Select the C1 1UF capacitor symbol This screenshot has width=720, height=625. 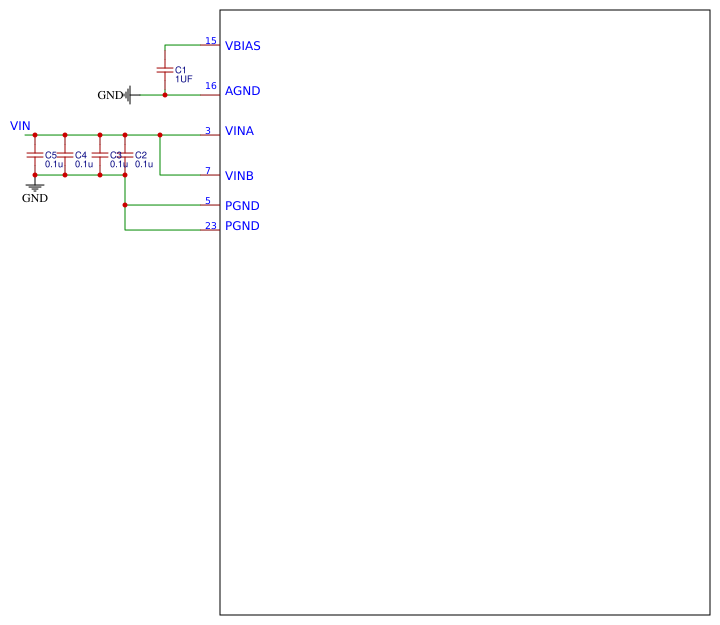click(165, 70)
